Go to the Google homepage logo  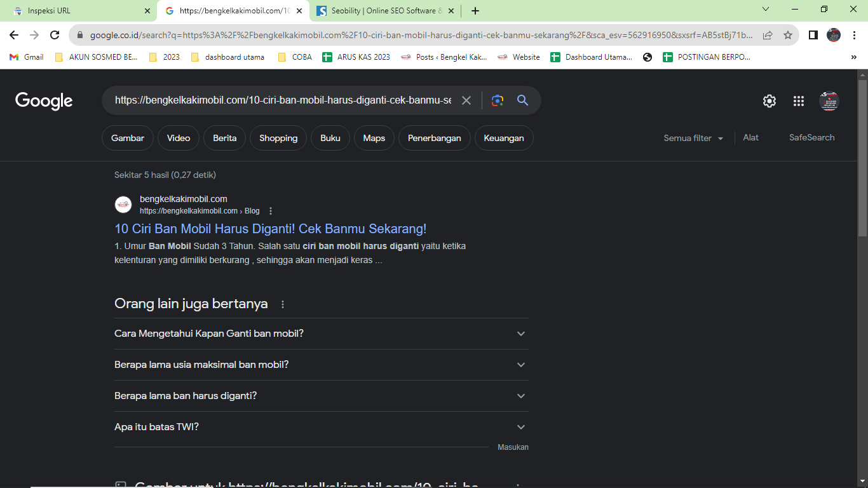44,101
